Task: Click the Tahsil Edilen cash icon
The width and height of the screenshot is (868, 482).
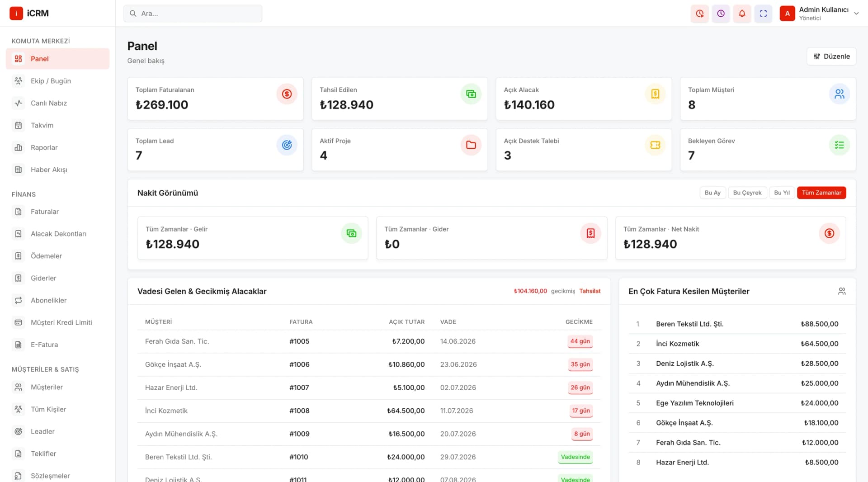Action: (x=471, y=94)
